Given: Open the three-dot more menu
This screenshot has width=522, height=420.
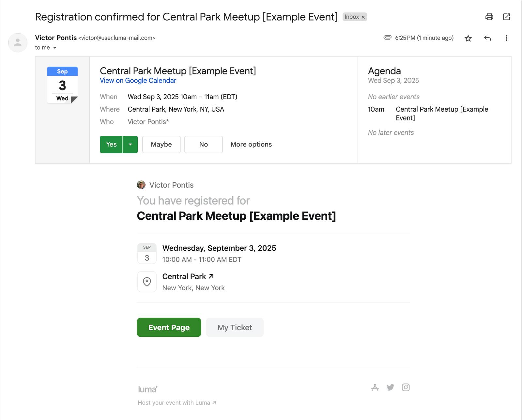Looking at the screenshot, I should coord(506,38).
